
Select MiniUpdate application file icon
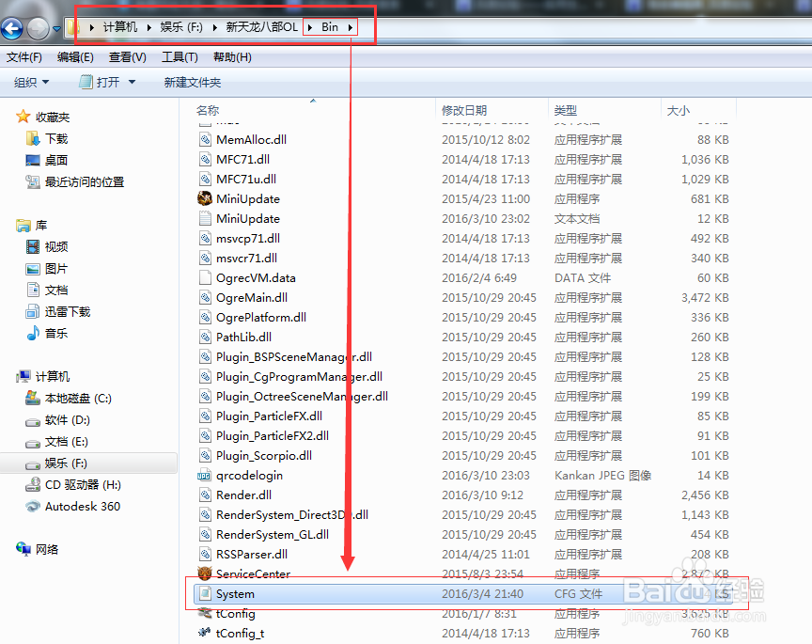(205, 198)
